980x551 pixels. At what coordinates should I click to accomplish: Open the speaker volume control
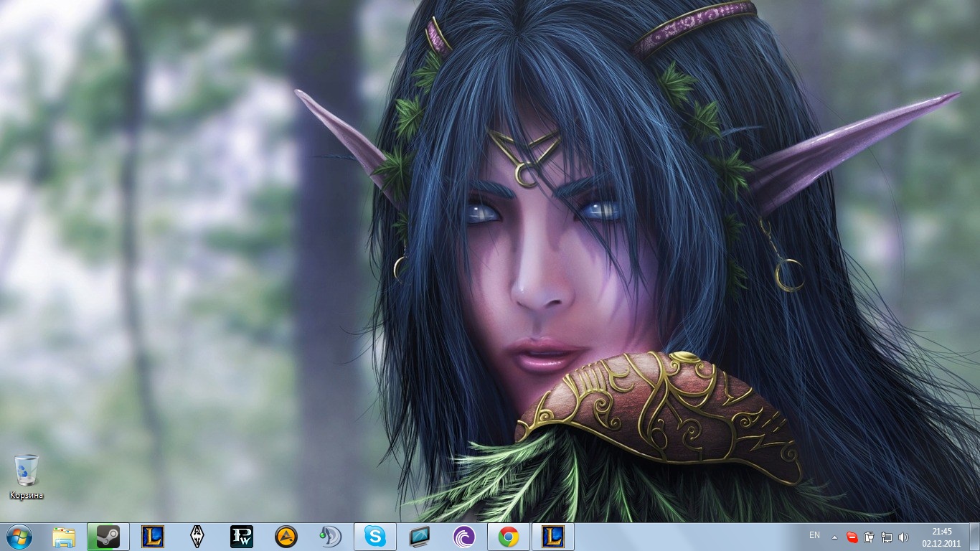pos(903,537)
